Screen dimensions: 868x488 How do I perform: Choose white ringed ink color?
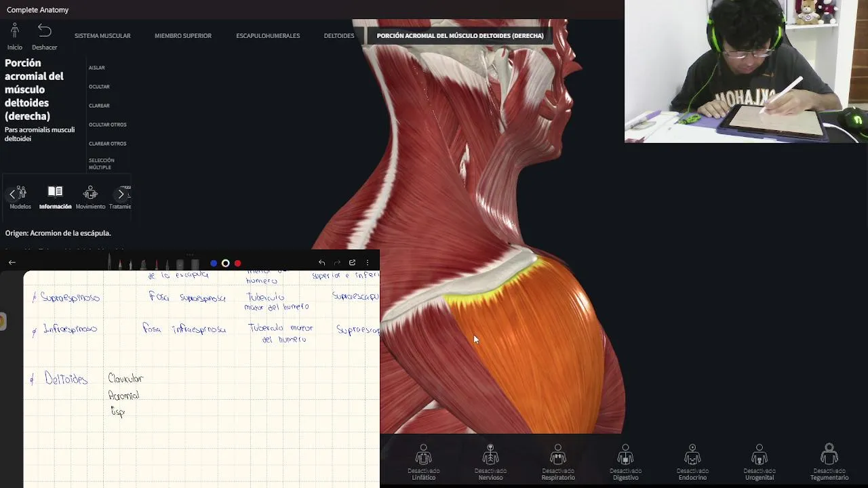point(226,263)
